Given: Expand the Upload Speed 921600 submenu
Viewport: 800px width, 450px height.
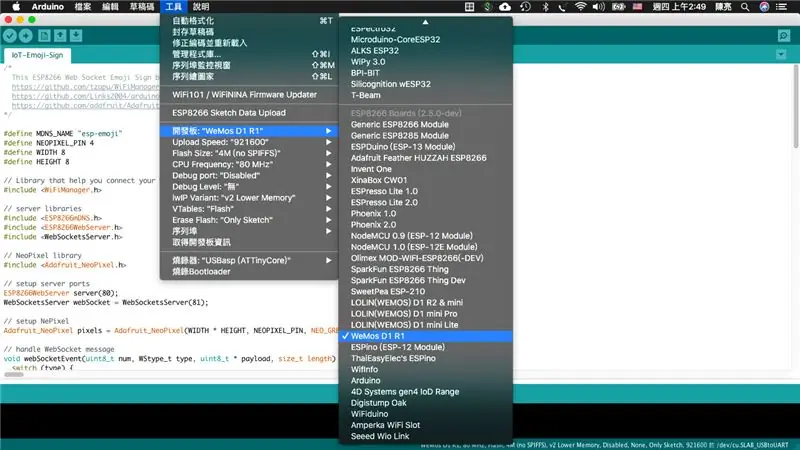Looking at the screenshot, I should click(x=249, y=142).
